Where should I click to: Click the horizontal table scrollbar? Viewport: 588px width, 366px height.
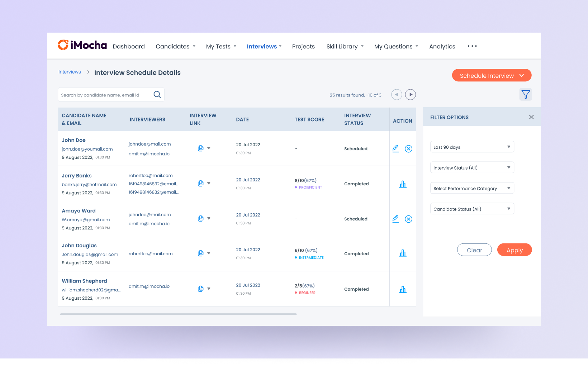click(x=178, y=314)
